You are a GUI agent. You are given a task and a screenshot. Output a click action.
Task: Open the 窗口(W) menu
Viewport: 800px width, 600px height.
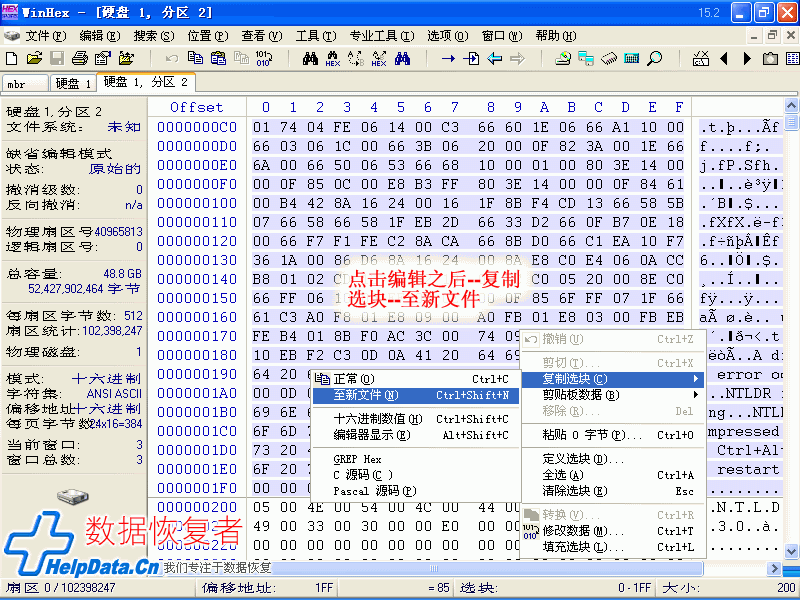click(x=502, y=36)
